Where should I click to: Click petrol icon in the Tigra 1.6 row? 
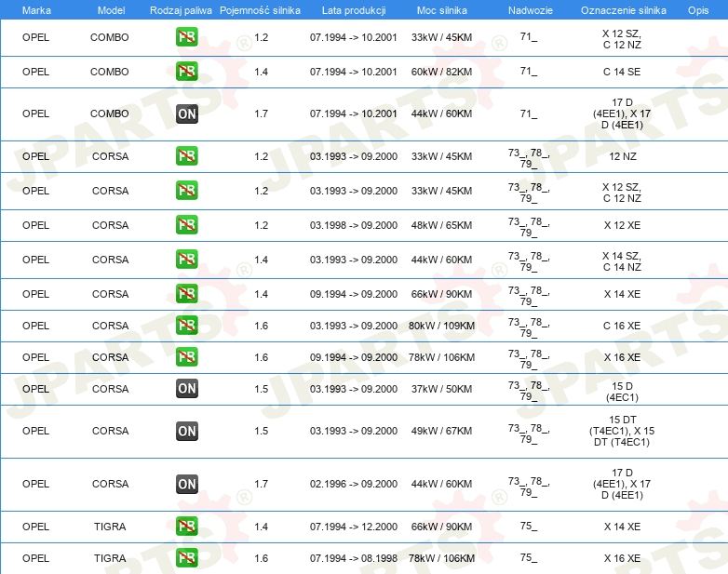(x=186, y=558)
